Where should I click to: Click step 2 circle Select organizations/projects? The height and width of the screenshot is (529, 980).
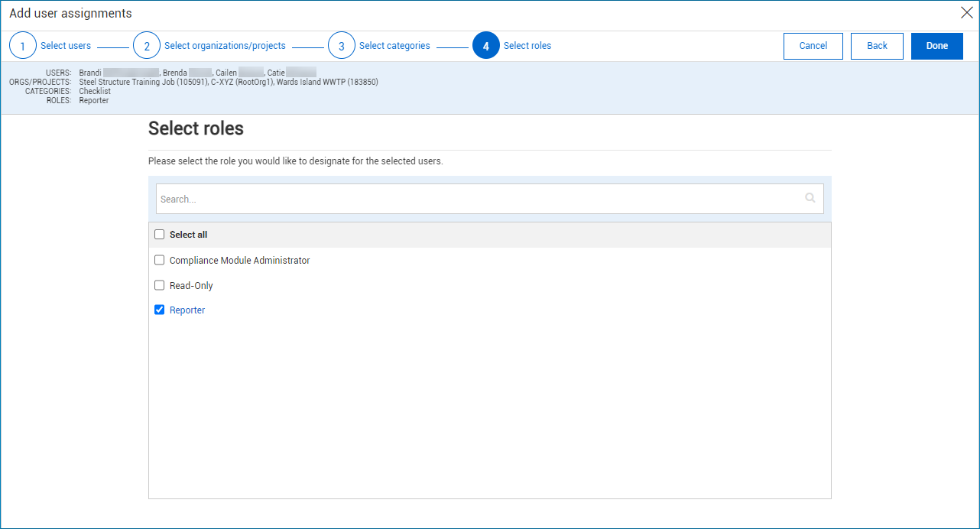pyautogui.click(x=146, y=45)
